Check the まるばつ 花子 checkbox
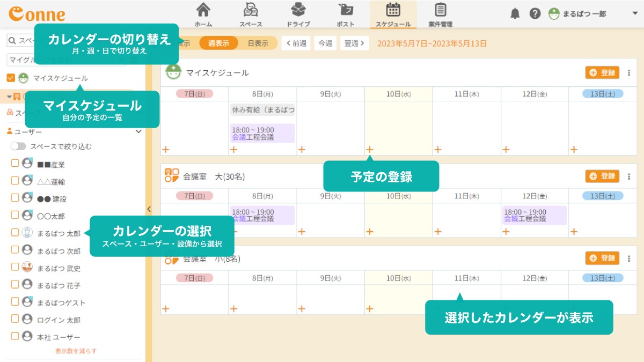644x362 pixels. coord(15,285)
